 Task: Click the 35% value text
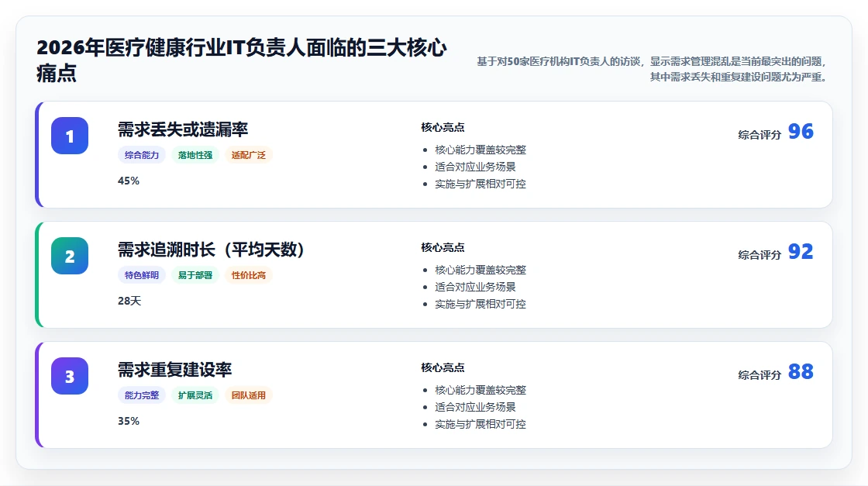pos(129,421)
